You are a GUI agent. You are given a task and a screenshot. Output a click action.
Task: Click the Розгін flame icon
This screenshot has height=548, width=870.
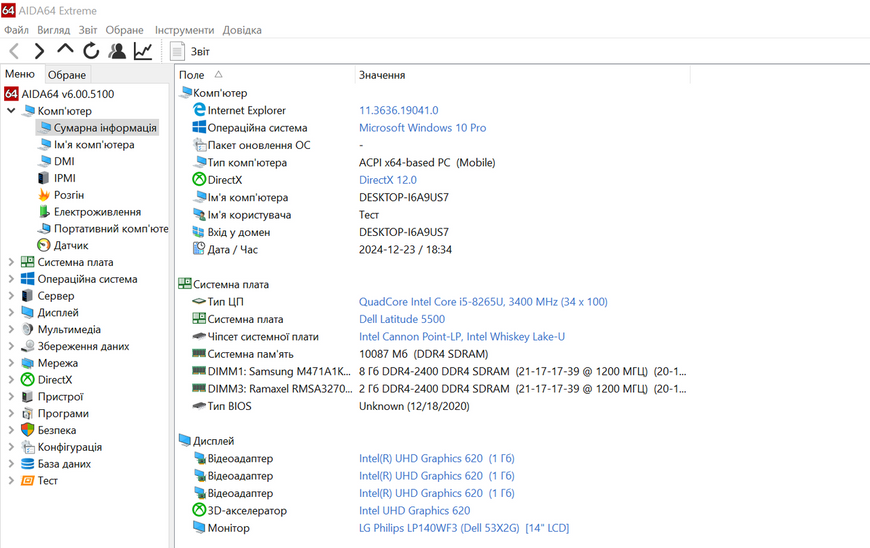44,195
